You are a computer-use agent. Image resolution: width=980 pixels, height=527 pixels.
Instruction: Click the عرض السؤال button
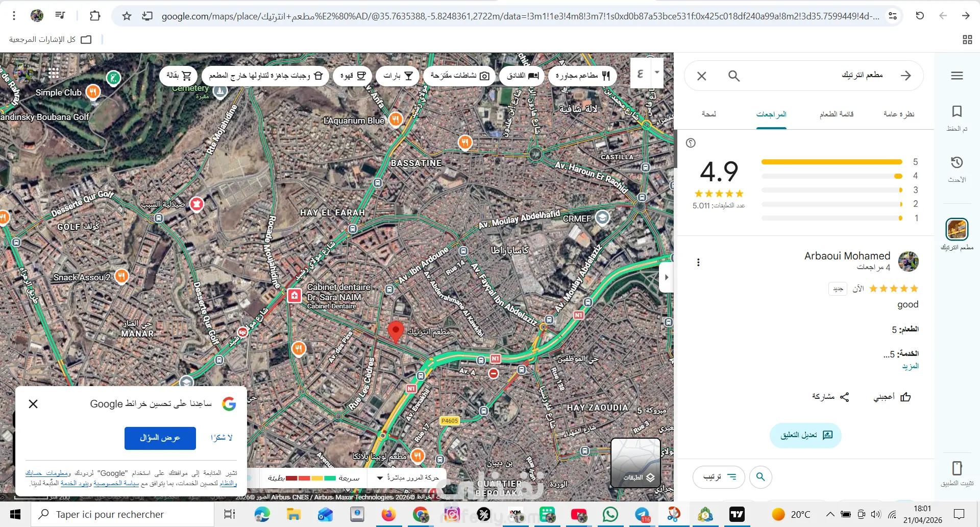pyautogui.click(x=160, y=438)
